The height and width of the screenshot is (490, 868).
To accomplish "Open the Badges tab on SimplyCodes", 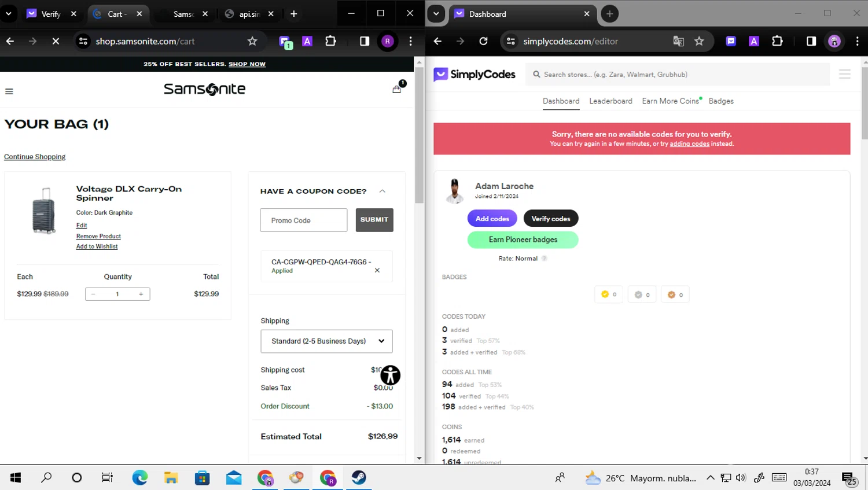I will (721, 101).
